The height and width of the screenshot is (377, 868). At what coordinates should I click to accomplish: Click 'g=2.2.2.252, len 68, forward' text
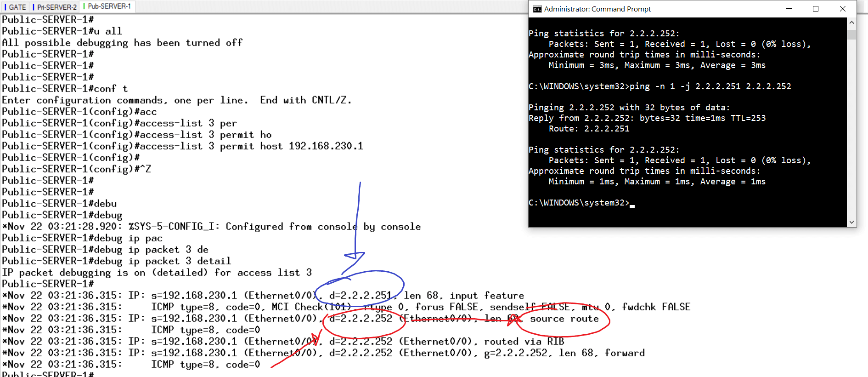coord(564,353)
